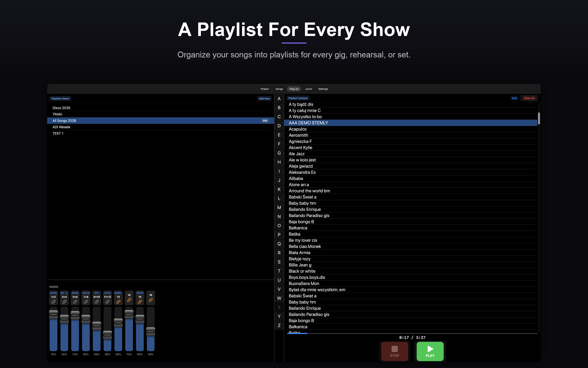The image size is (588, 368).
Task: Select song Aerosmith
Action: pos(411,135)
